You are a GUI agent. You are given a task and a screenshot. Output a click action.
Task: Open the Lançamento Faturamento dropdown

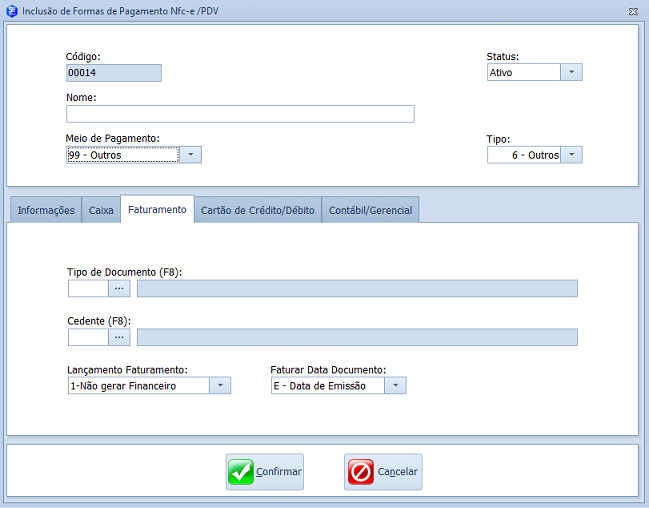tap(220, 386)
